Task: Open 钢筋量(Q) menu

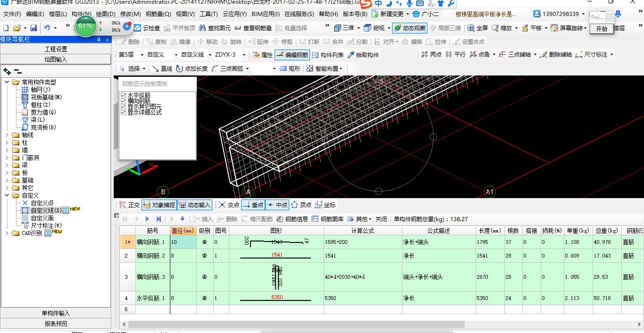Action: [x=159, y=14]
